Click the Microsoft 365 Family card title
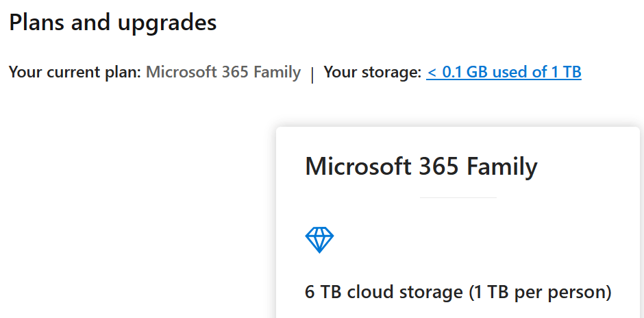Viewport: 644px width, 318px height. (x=421, y=167)
